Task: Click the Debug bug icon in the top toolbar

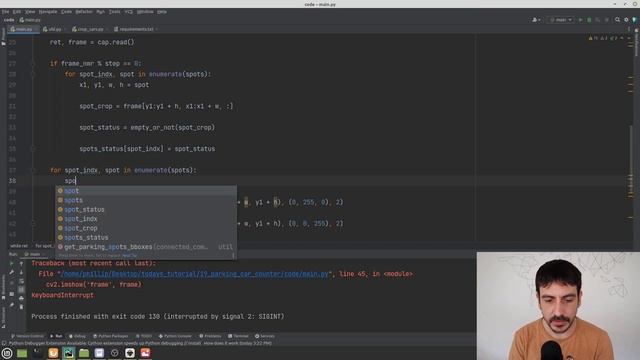Action: click(589, 20)
